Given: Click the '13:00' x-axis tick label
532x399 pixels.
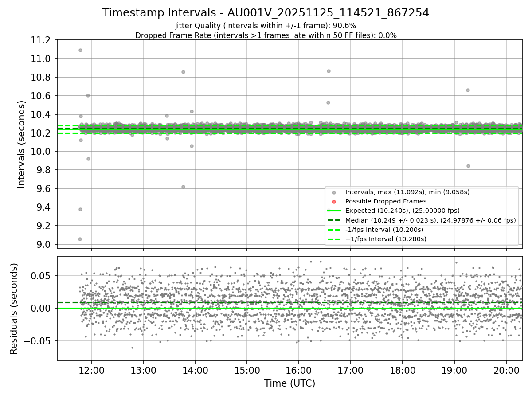Looking at the screenshot, I should [143, 371].
